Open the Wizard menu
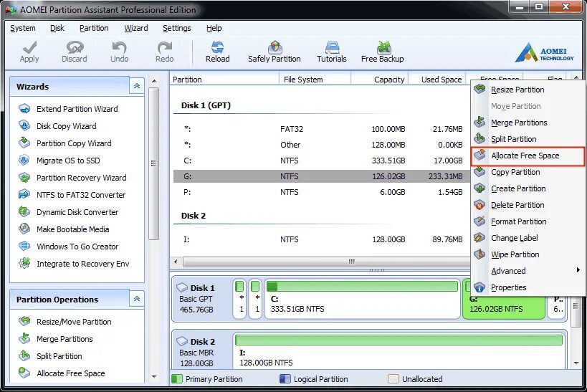Viewport: 587px width, 392px height. point(136,28)
